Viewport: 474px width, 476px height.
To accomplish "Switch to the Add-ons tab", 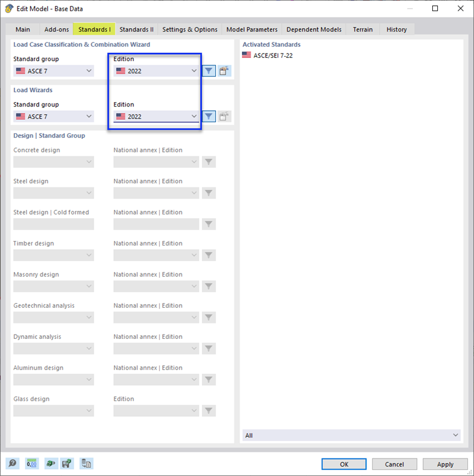I will (x=57, y=29).
